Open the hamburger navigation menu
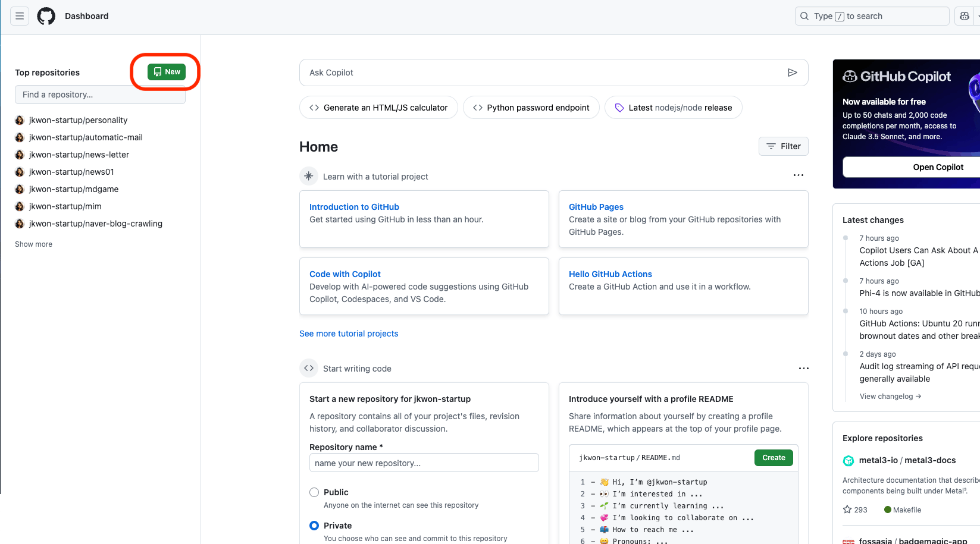This screenshot has width=980, height=544. [x=20, y=16]
